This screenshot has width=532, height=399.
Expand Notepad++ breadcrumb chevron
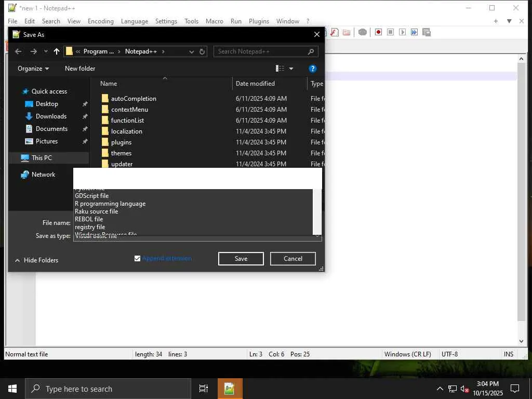[x=163, y=51]
